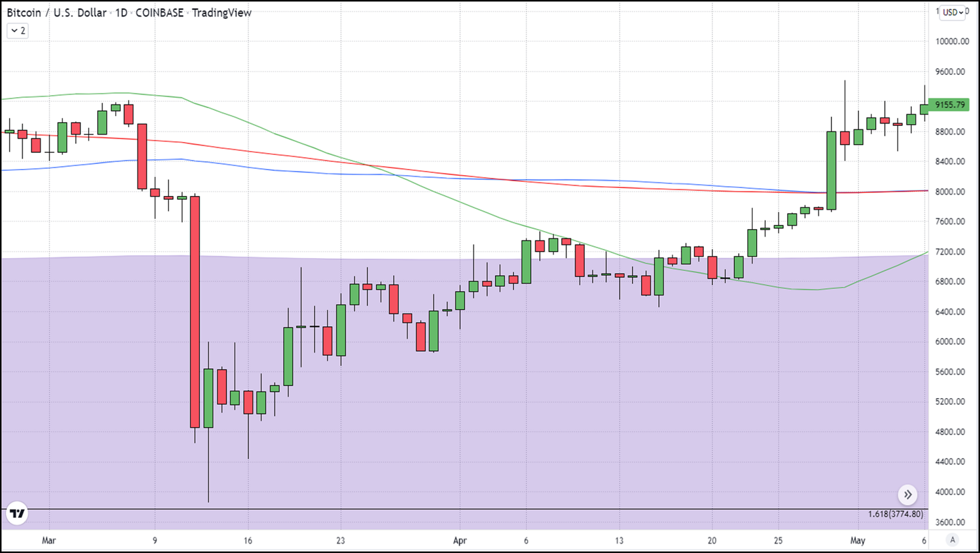This screenshot has height=553, width=980.
Task: Expand the collapsed indicators legend showing 2
Action: click(x=18, y=31)
